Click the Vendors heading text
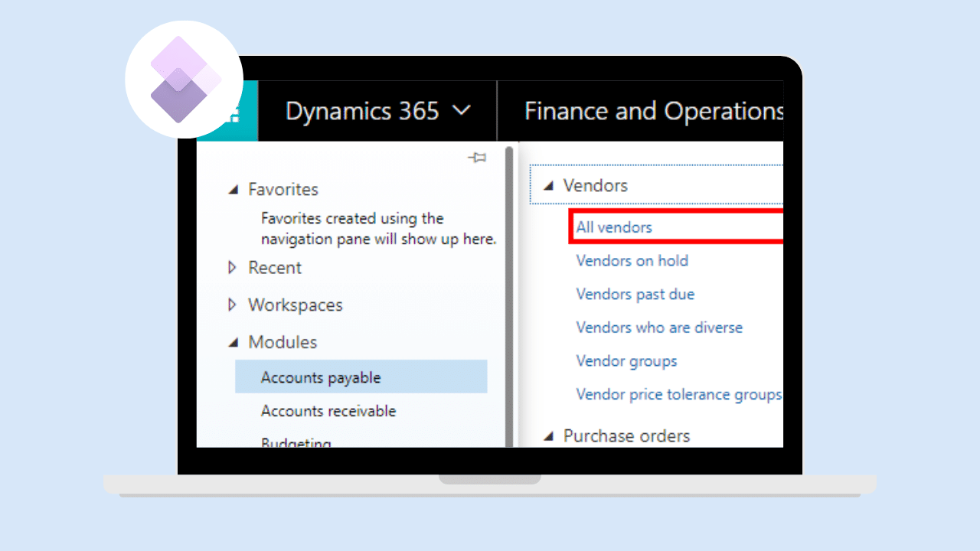The image size is (980, 551). 596,185
